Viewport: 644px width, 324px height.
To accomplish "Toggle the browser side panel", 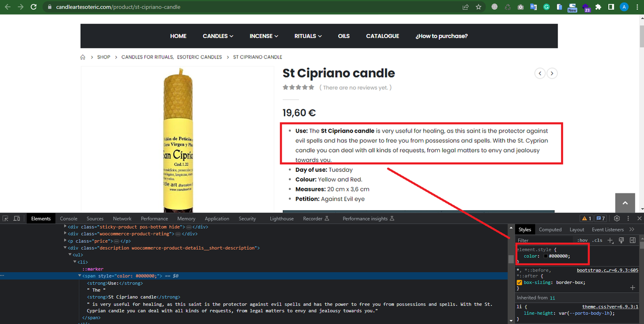I will [x=611, y=7].
